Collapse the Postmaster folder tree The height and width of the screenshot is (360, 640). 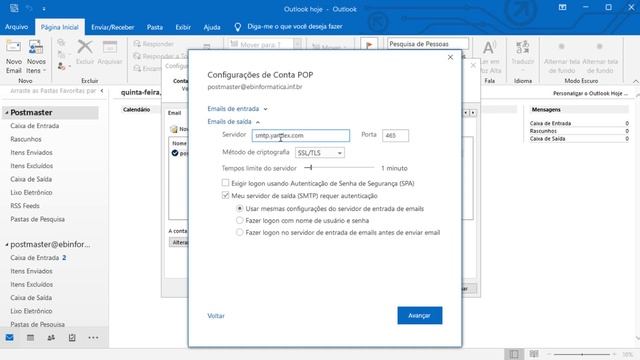7,112
